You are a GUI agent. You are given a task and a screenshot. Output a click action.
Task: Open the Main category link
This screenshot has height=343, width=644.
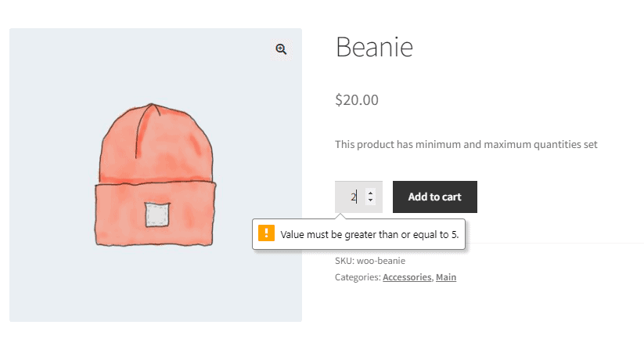click(446, 277)
